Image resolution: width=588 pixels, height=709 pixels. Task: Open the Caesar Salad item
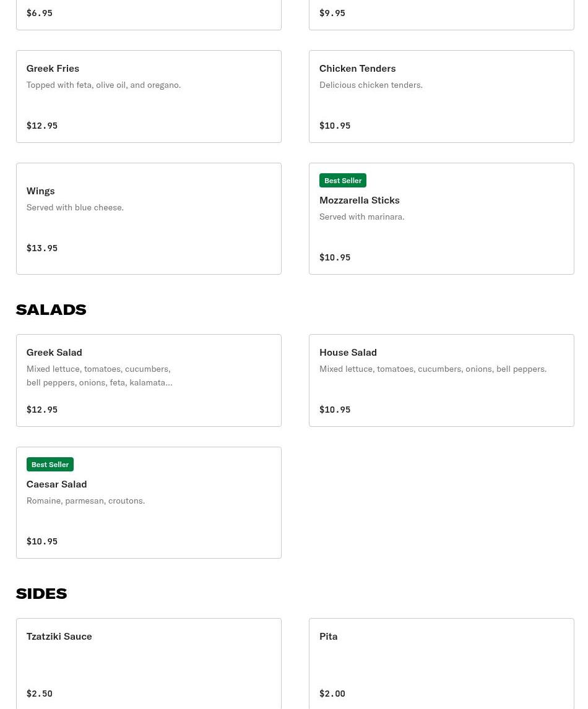coord(149,502)
